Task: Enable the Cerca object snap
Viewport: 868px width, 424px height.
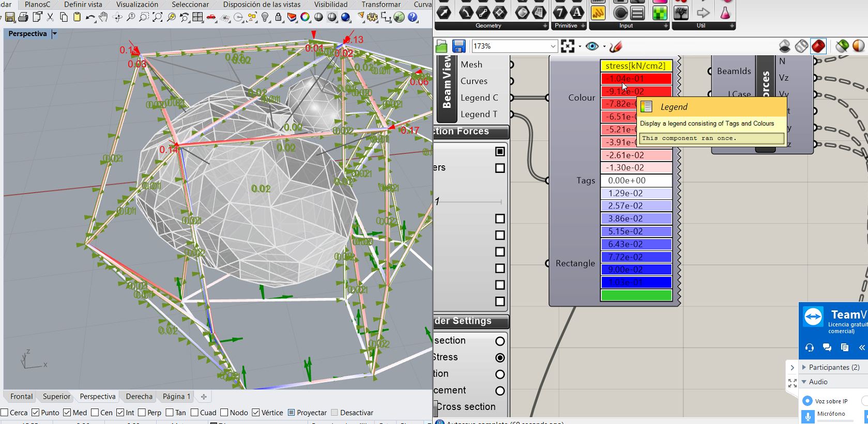Action: click(x=5, y=413)
